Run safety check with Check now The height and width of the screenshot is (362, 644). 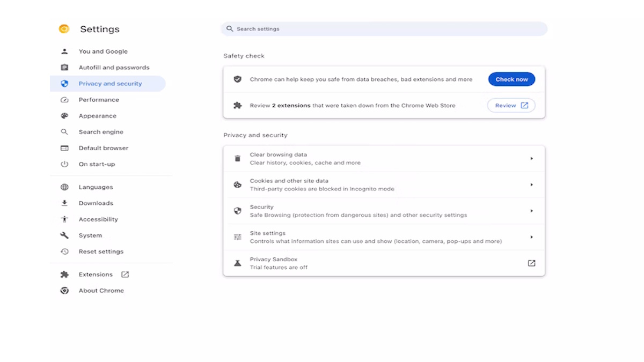click(511, 79)
